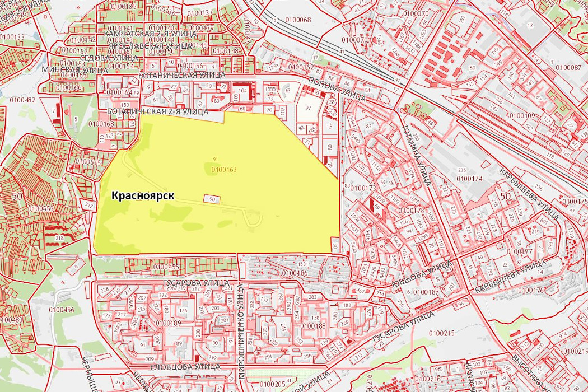Select cadastral block 0100219
This screenshot has width=588, height=392.
tap(576, 351)
